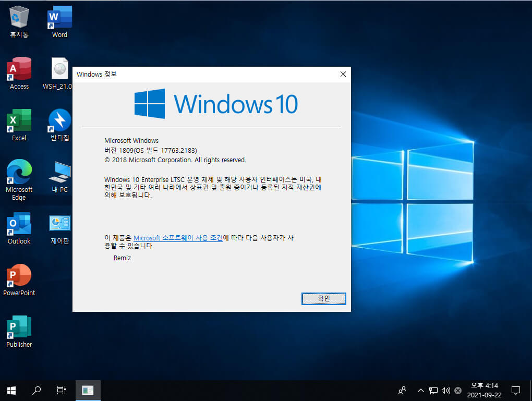532x401 pixels.
Task: Close the Windows 정보 dialog
Action: click(x=343, y=74)
